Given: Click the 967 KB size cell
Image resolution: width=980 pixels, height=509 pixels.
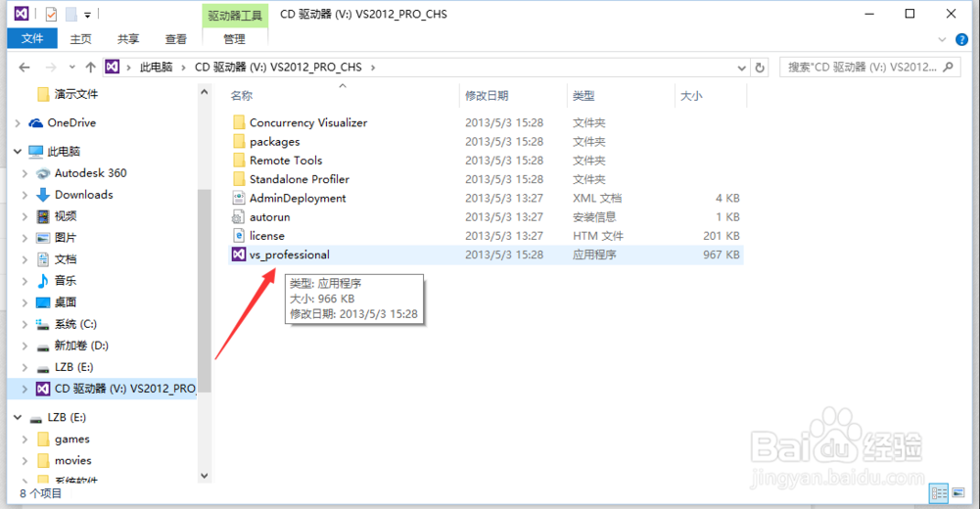Looking at the screenshot, I should [x=721, y=254].
